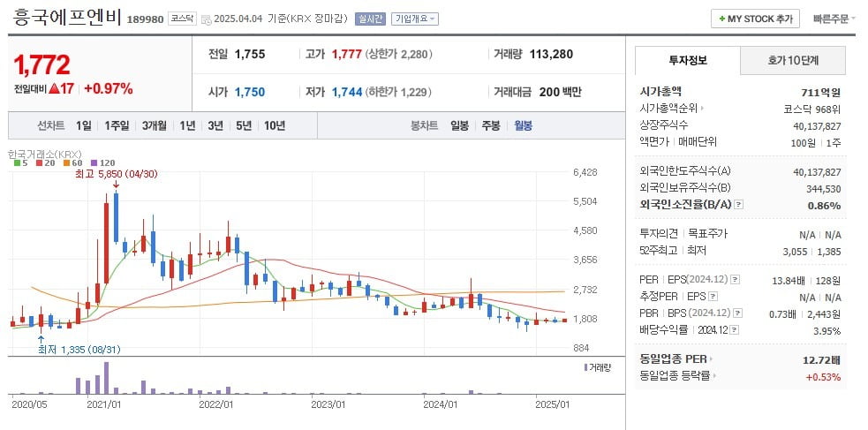Select the 일봉 daily candle chart
This screenshot has width=868, height=430.
(458, 125)
